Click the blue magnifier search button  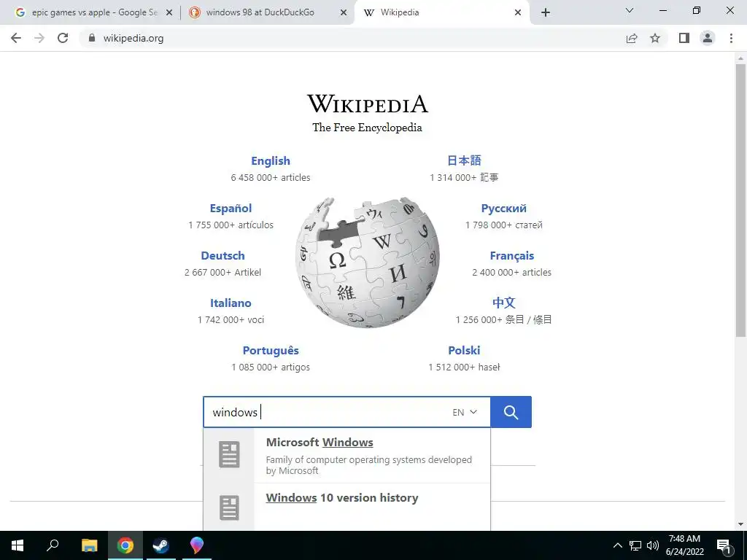511,412
